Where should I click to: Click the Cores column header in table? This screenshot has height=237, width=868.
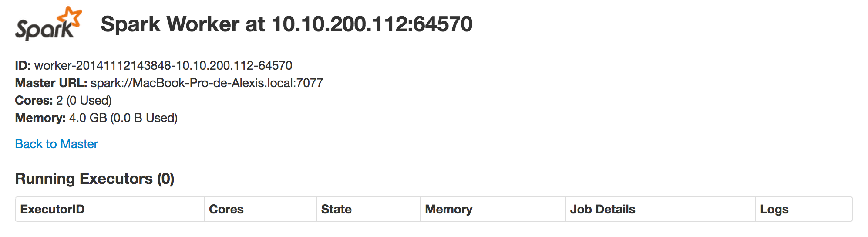[x=226, y=210]
